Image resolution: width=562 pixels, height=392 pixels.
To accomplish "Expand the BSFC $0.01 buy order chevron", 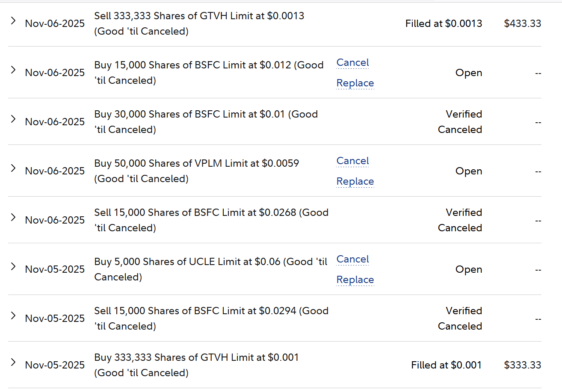I will click(x=13, y=119).
